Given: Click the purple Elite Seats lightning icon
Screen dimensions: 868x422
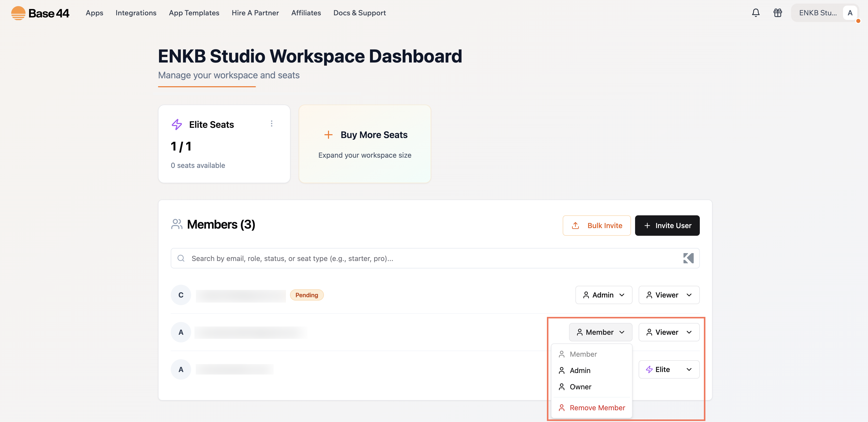Looking at the screenshot, I should point(177,125).
